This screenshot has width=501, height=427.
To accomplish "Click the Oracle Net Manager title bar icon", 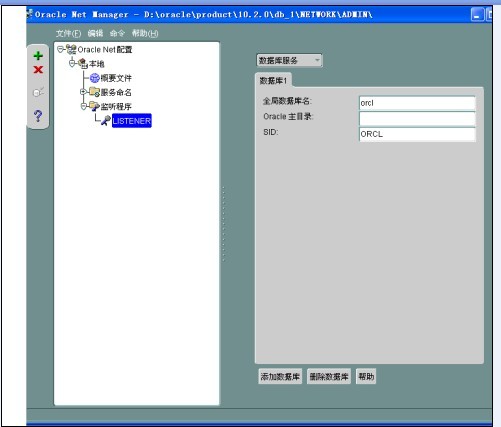I will pos(30,14).
